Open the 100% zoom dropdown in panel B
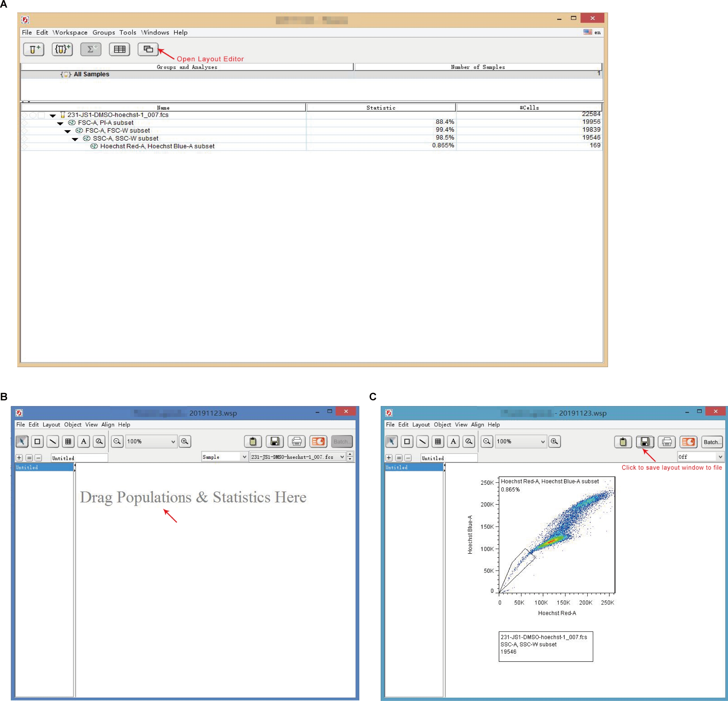728x701 pixels. 173,442
